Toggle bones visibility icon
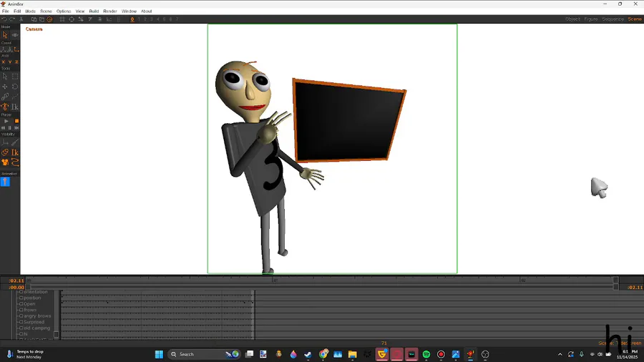Image resolution: width=644 pixels, height=362 pixels. pos(15,142)
